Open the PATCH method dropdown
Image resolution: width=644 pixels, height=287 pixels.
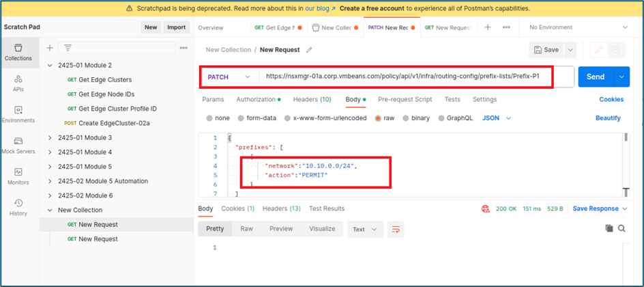tap(230, 77)
